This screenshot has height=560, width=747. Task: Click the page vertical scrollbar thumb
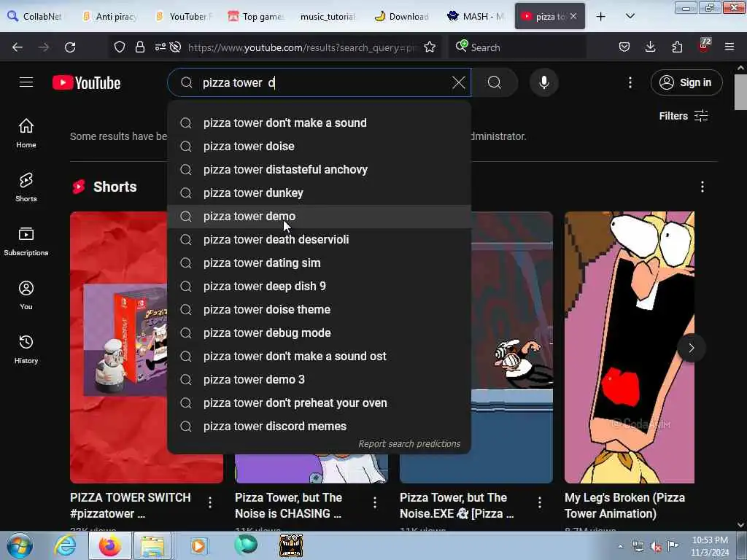(x=740, y=92)
